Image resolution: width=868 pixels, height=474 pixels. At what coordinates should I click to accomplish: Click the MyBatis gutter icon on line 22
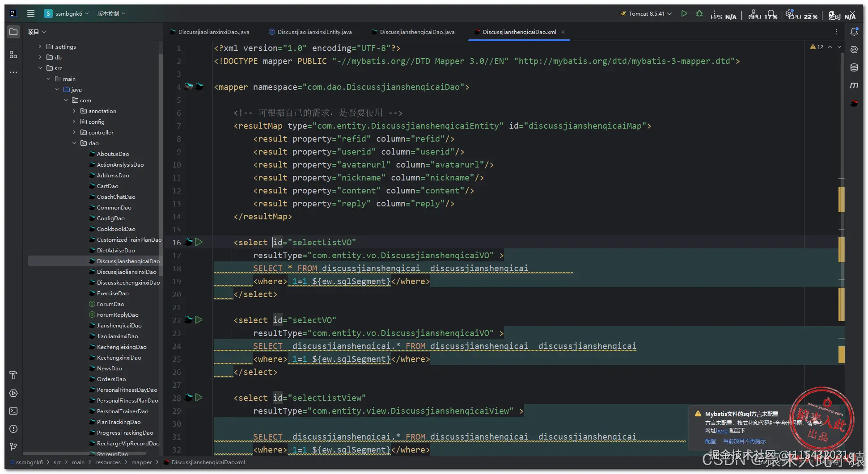[189, 320]
